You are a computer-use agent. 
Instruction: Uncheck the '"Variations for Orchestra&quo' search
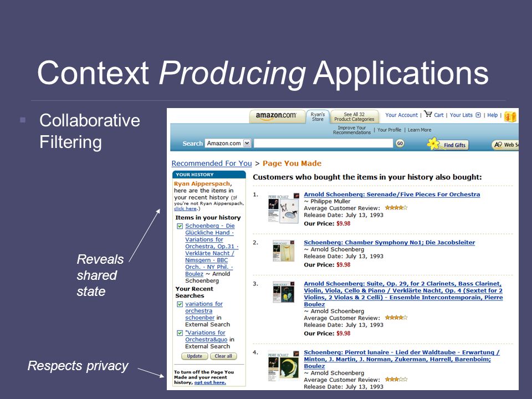[180, 333]
